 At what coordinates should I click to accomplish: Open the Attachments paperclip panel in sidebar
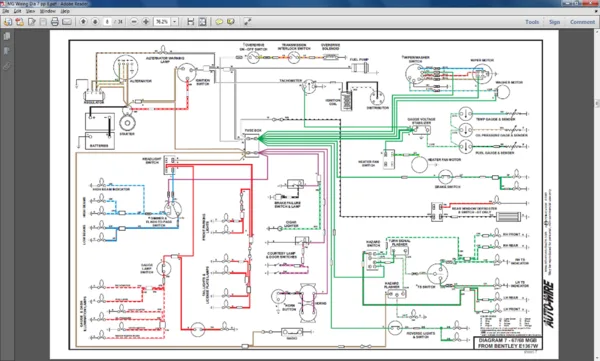tap(7, 66)
